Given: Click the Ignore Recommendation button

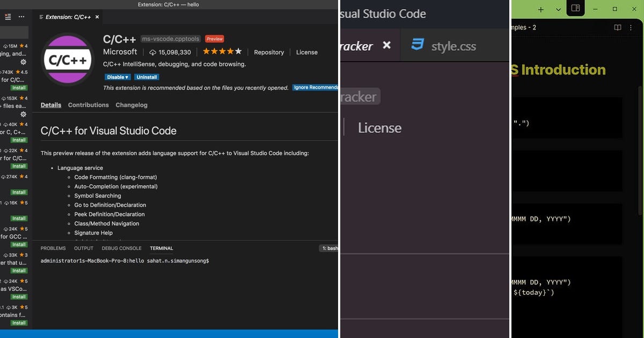Looking at the screenshot, I should pos(316,87).
